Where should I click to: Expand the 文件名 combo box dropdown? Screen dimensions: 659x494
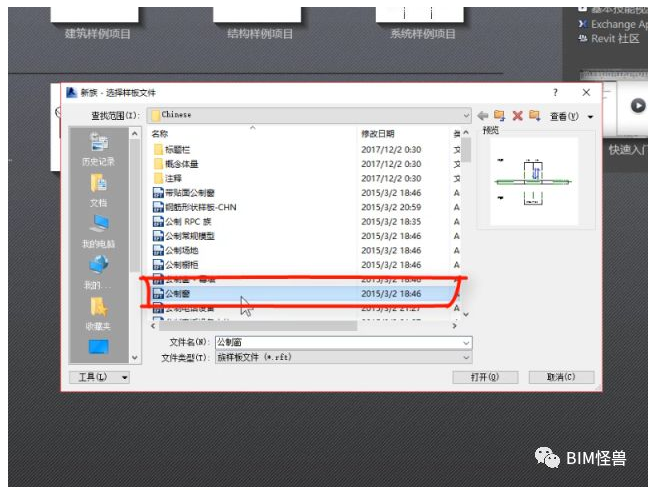pyautogui.click(x=465, y=342)
